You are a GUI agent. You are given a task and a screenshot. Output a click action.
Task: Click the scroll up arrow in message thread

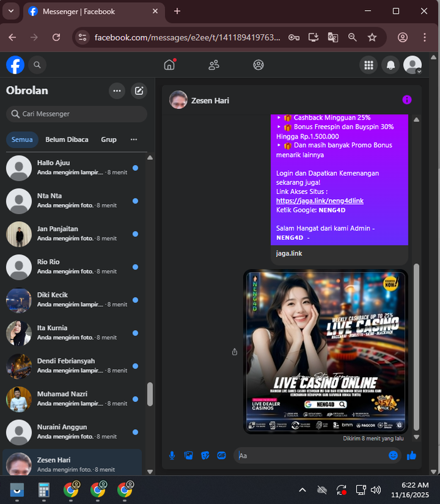(416, 120)
